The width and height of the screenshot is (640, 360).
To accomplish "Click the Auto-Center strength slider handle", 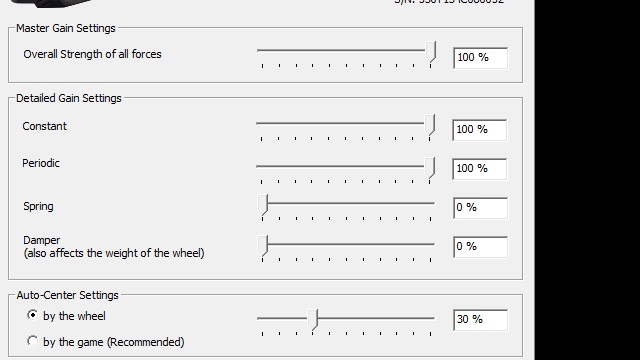I will tap(313, 320).
